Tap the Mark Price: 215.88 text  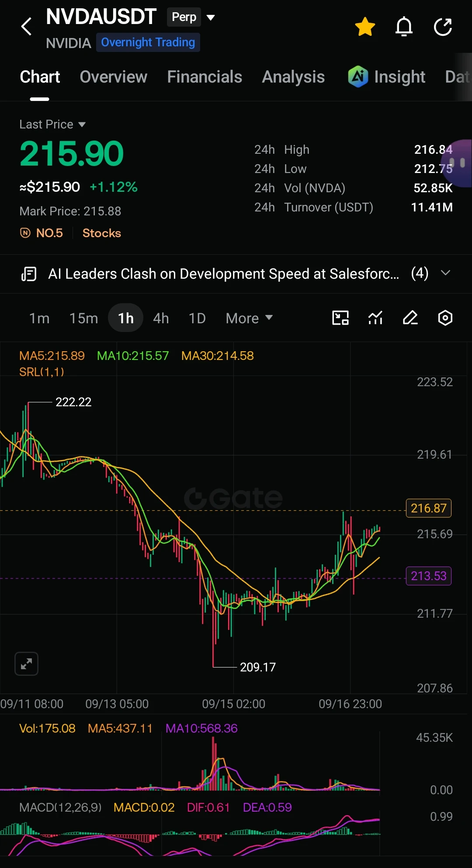pos(70,211)
